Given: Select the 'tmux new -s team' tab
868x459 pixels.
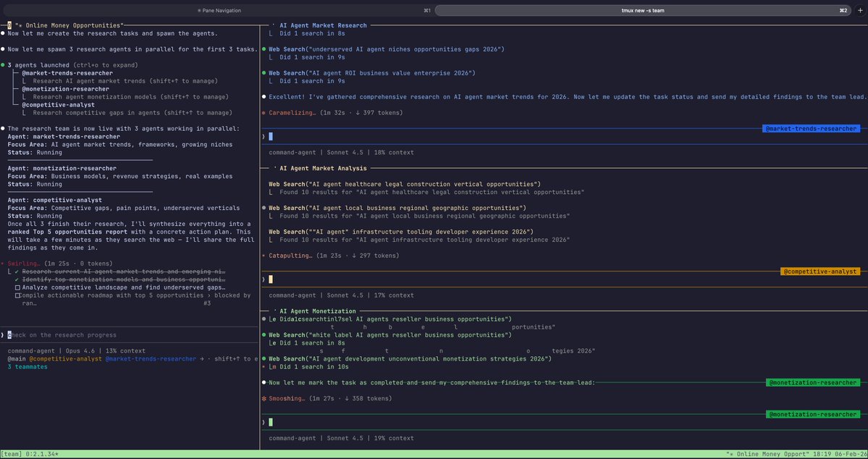Looking at the screenshot, I should pos(643,10).
